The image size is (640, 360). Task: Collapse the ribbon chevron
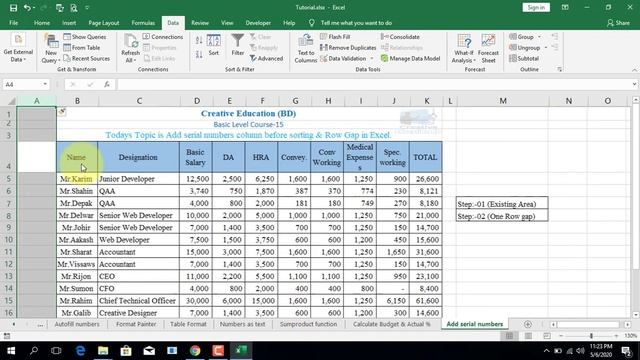pos(634,70)
